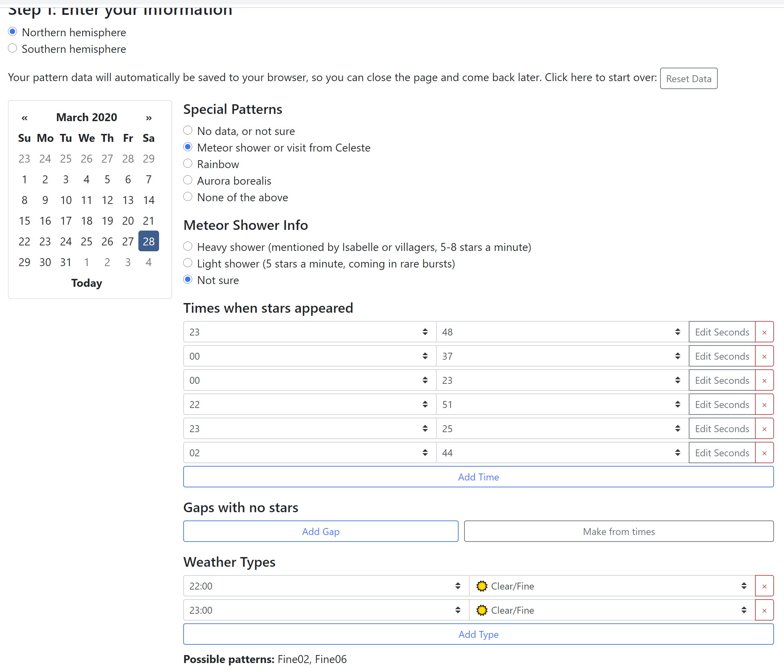Viewport: 784px width, 672px height.
Task: Remove the 02:44 star time entry
Action: 764,453
